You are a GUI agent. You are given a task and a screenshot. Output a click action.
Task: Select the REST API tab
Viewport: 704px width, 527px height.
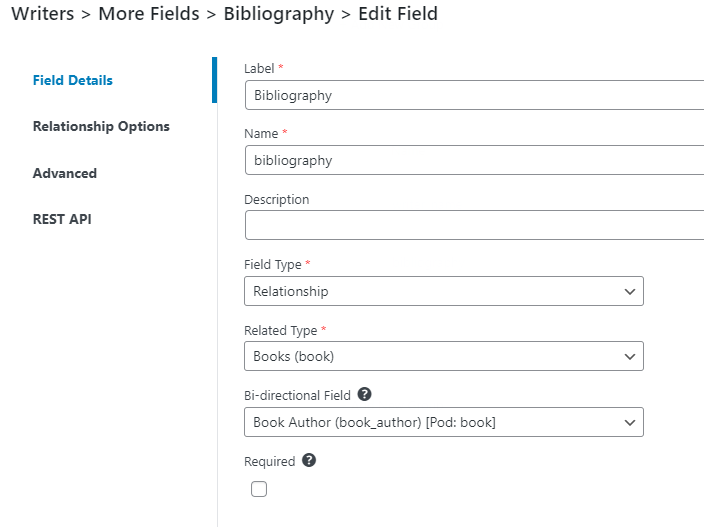pyautogui.click(x=62, y=219)
